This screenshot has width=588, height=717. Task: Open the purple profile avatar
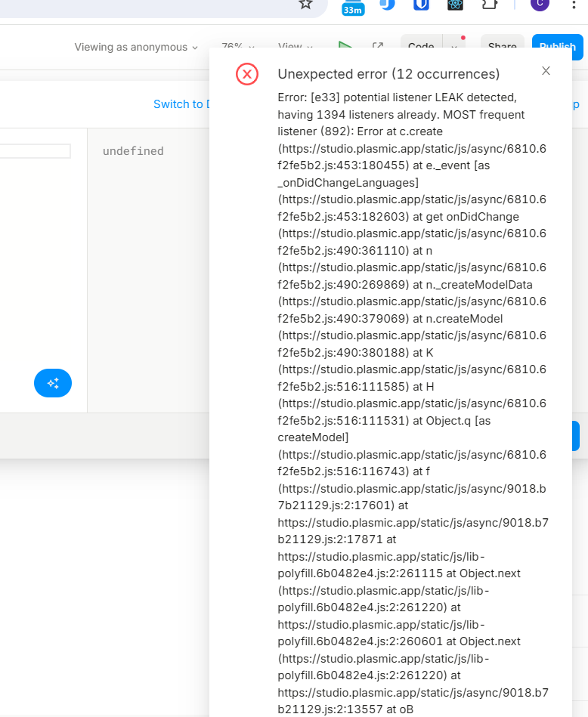[540, 4]
